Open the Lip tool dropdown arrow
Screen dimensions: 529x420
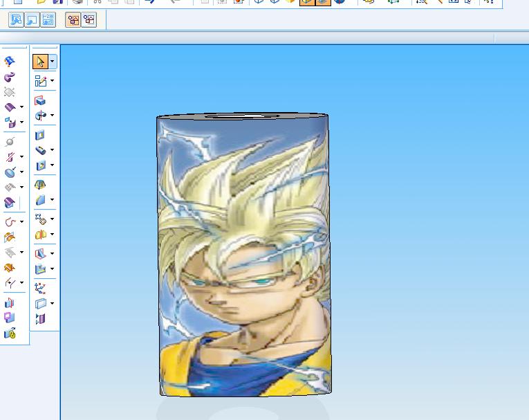click(x=53, y=268)
